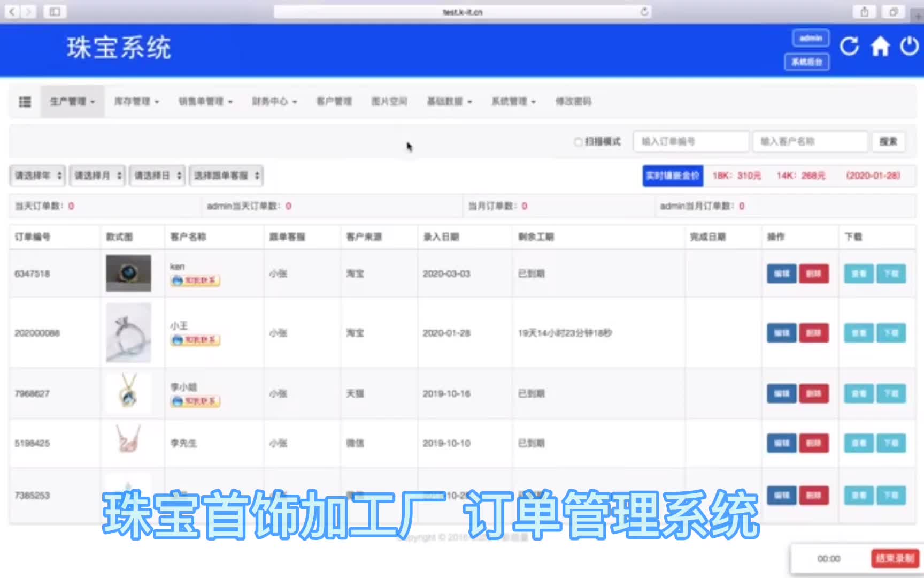Image resolution: width=924 pixels, height=578 pixels.
Task: Click 查看 for order 6347518
Action: click(859, 273)
